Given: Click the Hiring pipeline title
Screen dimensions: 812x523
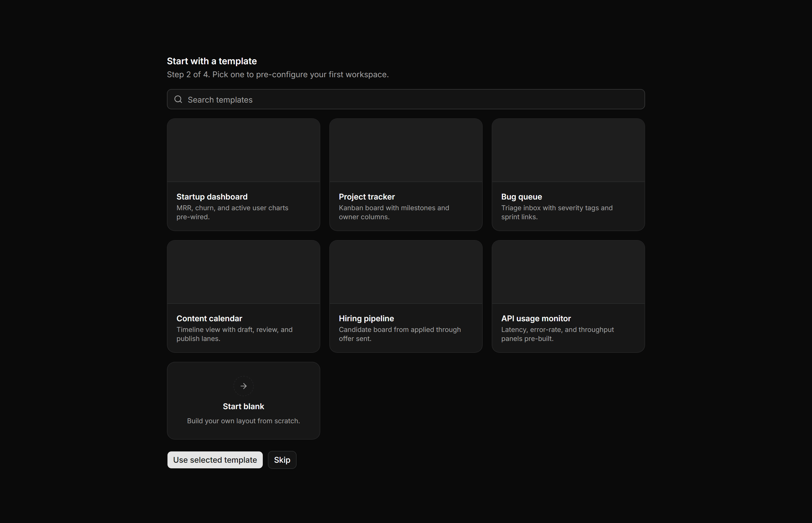Looking at the screenshot, I should (x=366, y=318).
